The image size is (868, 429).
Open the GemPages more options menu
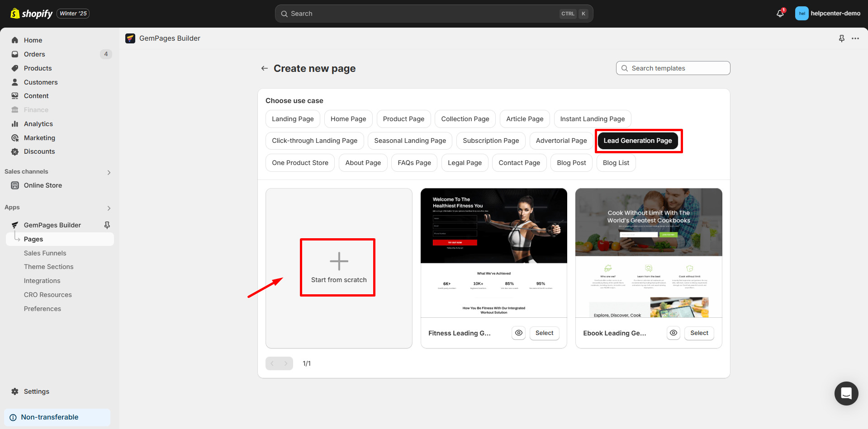(x=856, y=38)
